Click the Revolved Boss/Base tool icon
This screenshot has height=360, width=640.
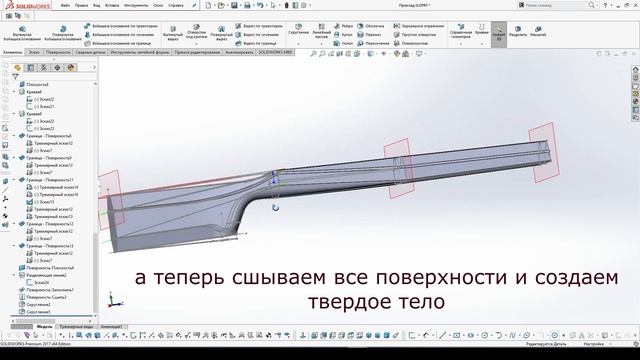coord(63,29)
